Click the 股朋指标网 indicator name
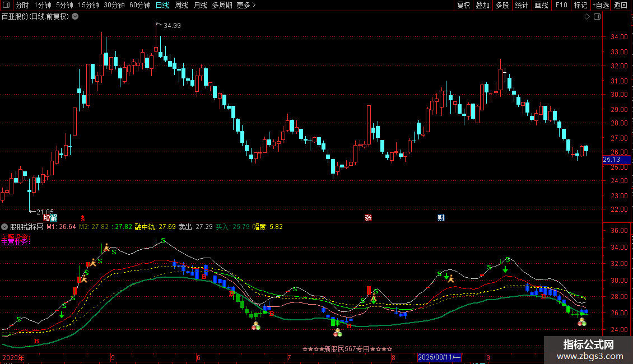Viewport: 633px width, 364px height. [27, 227]
